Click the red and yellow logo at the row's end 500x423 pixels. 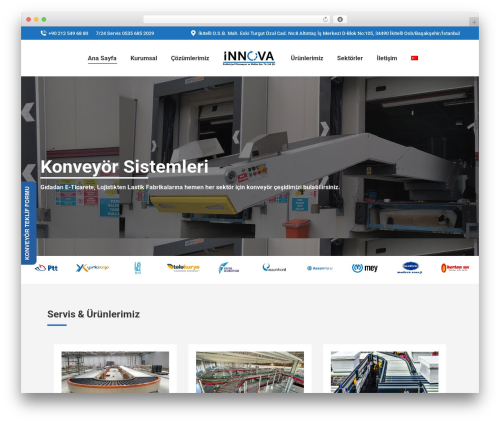point(455,268)
